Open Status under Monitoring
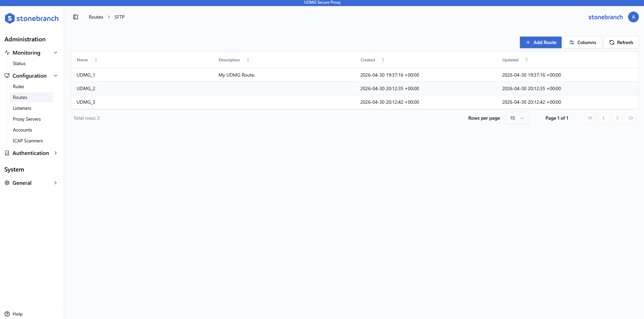644x319 pixels. tap(19, 63)
